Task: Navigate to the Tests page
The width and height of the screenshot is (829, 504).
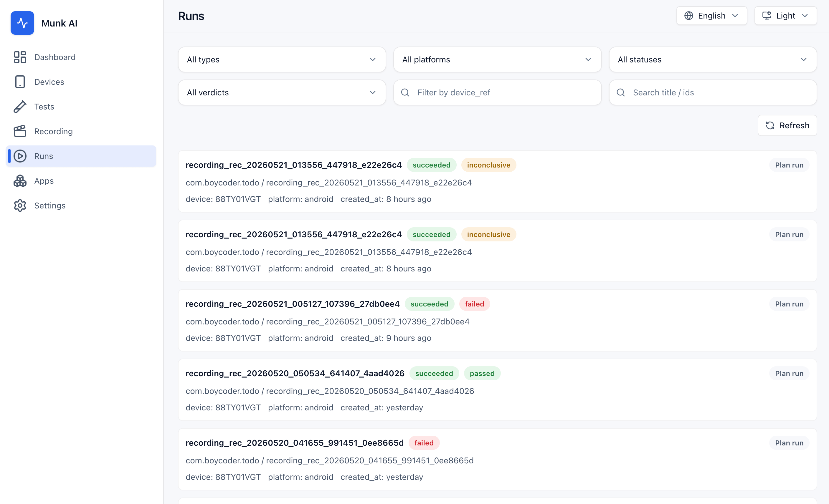Action: pos(81,107)
